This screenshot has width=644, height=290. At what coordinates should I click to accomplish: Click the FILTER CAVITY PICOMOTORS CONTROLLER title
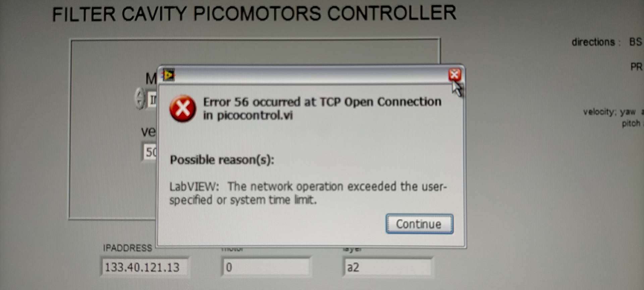coord(254,14)
